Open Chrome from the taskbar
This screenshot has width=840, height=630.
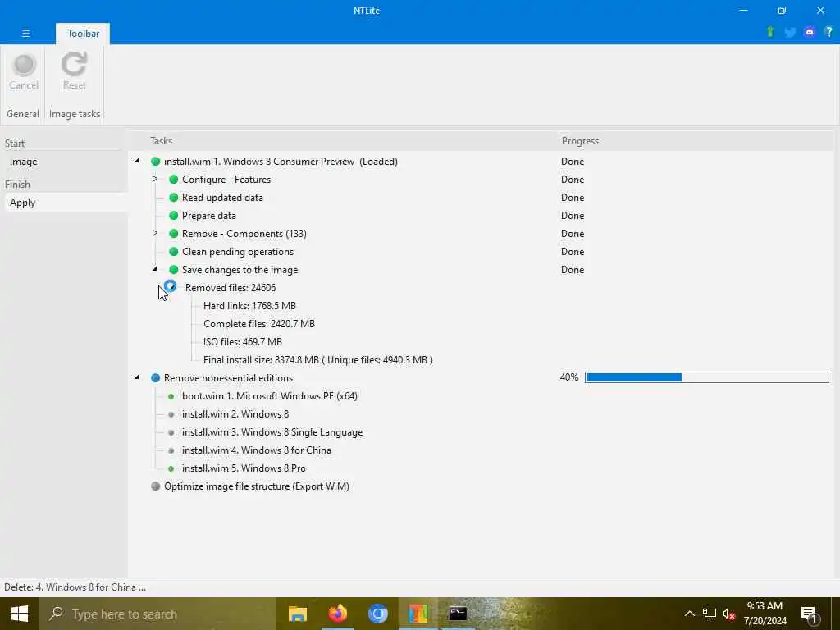(377, 614)
